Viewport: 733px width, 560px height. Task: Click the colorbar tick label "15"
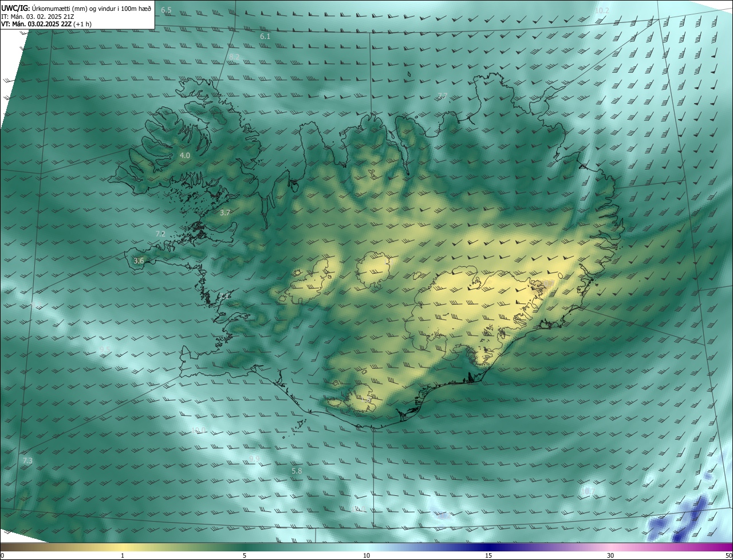pos(488,555)
